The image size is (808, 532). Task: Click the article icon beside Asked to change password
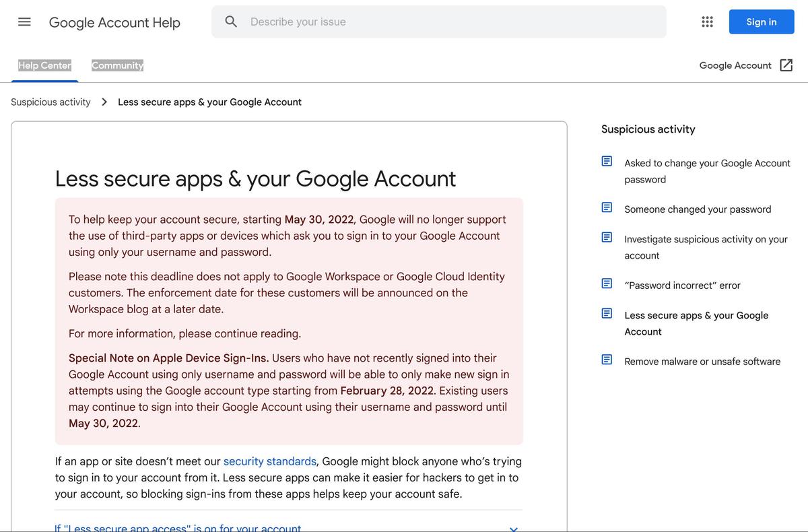607,162
